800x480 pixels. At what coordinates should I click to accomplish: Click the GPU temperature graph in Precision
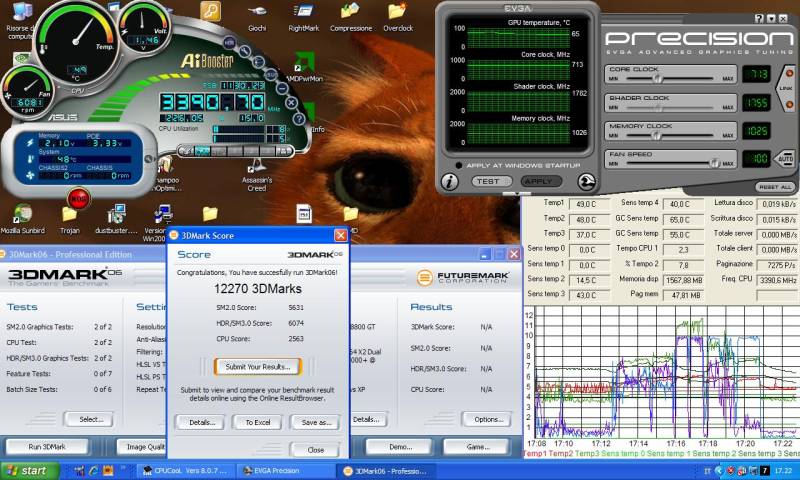point(518,38)
